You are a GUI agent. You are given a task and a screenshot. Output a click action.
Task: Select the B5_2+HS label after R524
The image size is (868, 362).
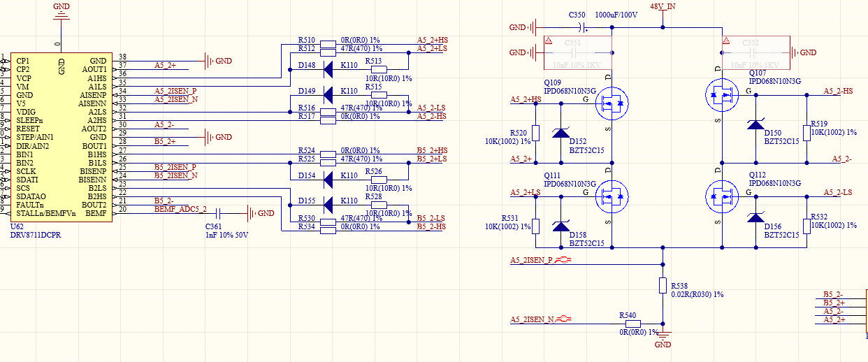pos(432,150)
